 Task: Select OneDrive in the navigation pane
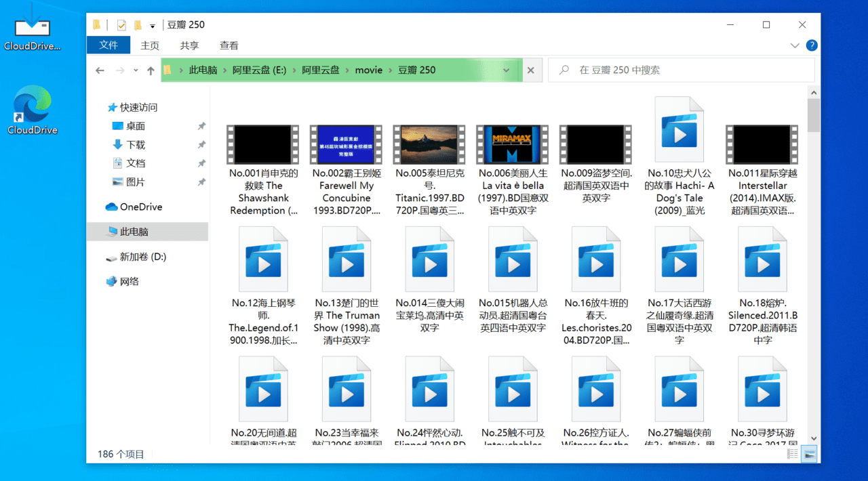140,207
